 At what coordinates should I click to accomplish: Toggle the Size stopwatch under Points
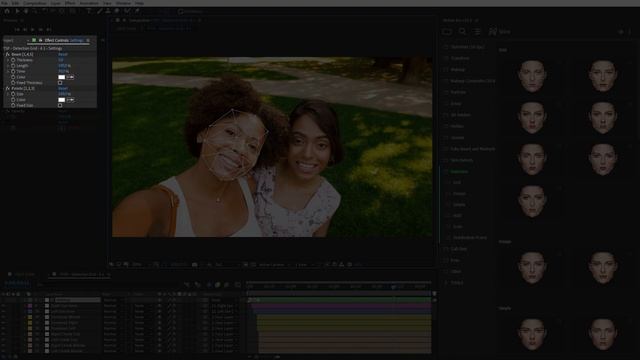13,94
